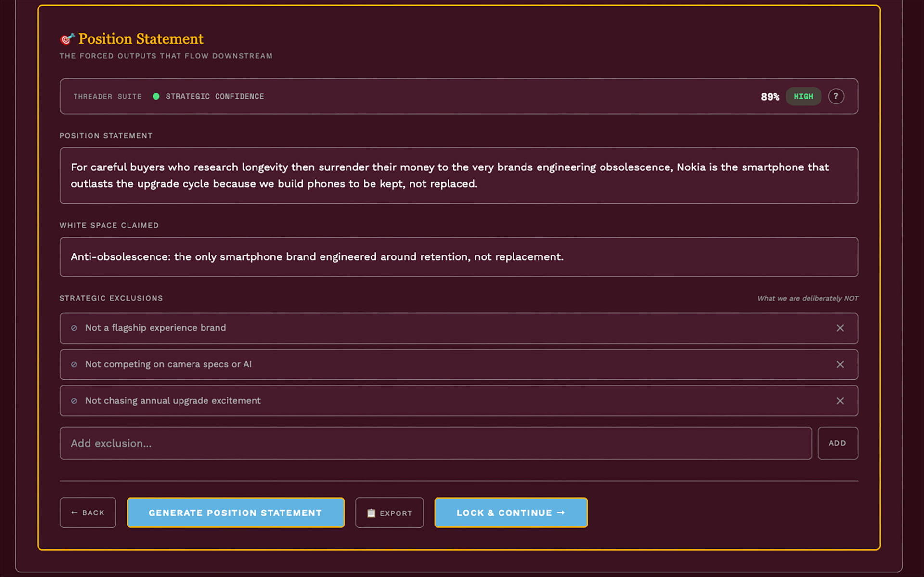Edit the White Space Claimed text box
Screen dimensions: 924x577
pyautogui.click(x=459, y=257)
